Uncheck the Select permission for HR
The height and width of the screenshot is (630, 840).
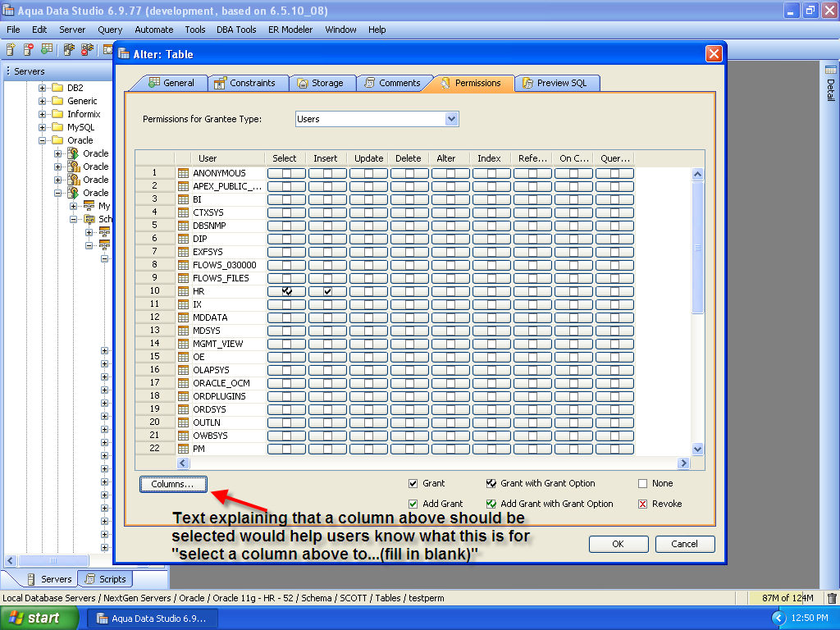coord(286,291)
